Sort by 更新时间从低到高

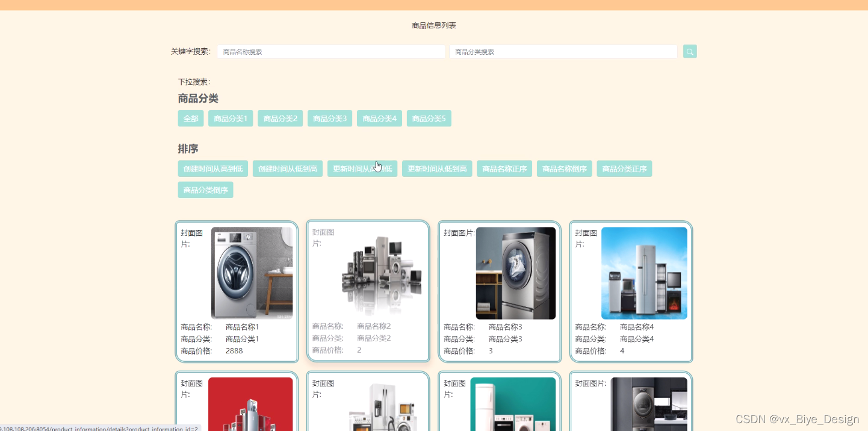tap(437, 169)
